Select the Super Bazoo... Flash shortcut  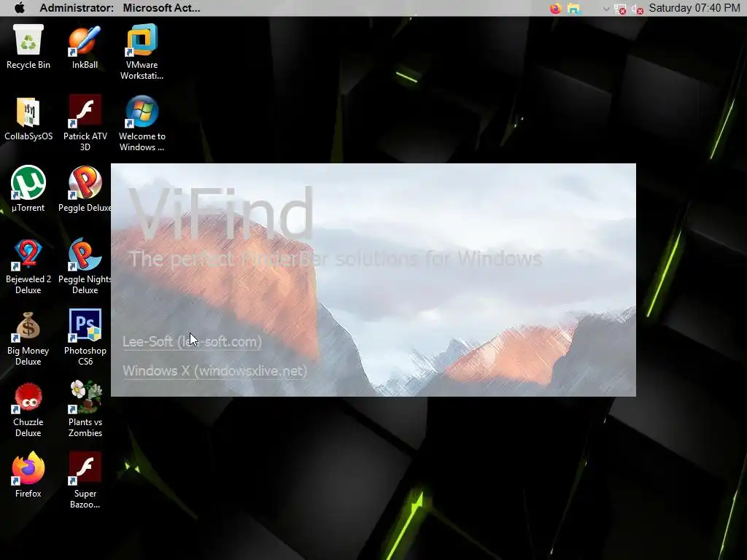coord(85,480)
